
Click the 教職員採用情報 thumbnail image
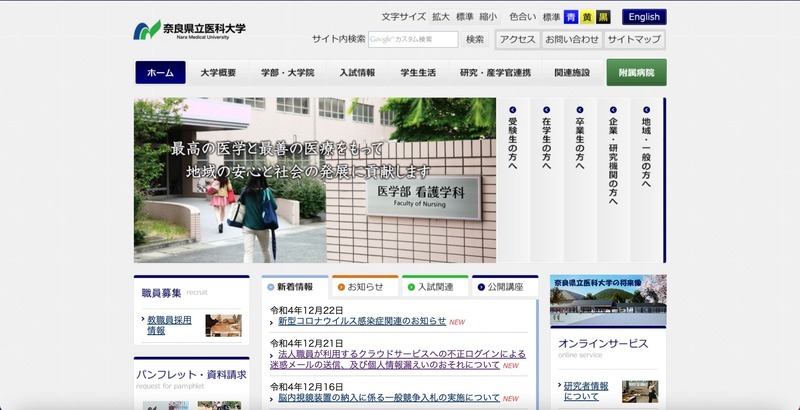(x=223, y=325)
